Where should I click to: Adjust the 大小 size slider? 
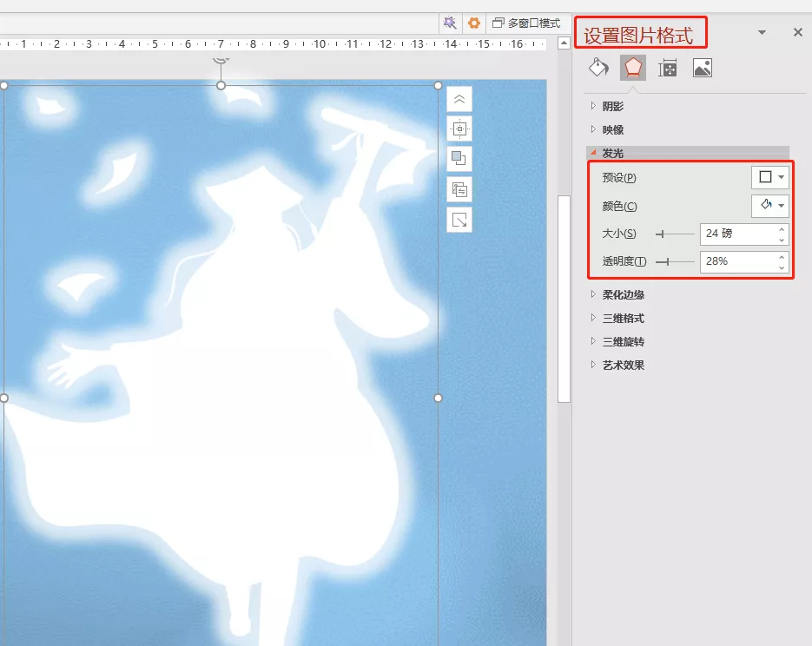[675, 234]
